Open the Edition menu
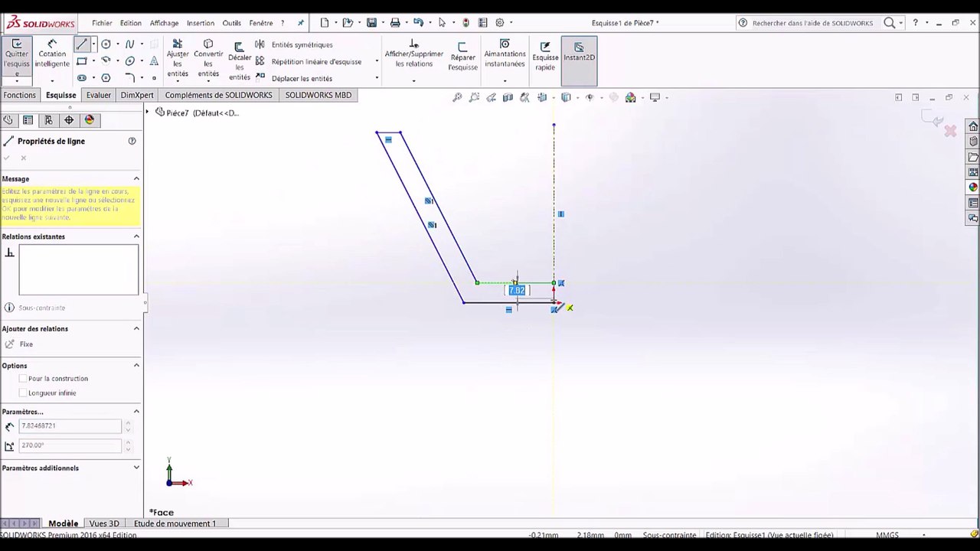 130,23
